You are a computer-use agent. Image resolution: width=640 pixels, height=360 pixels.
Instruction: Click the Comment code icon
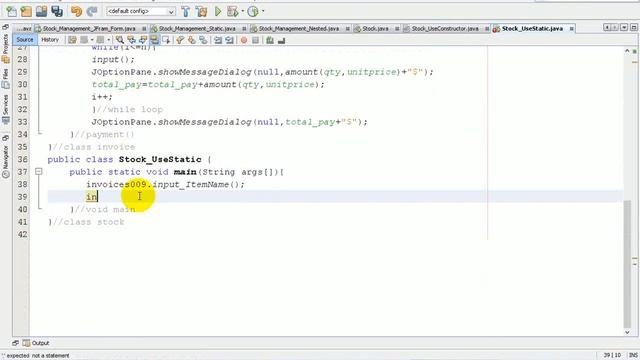coord(270,40)
